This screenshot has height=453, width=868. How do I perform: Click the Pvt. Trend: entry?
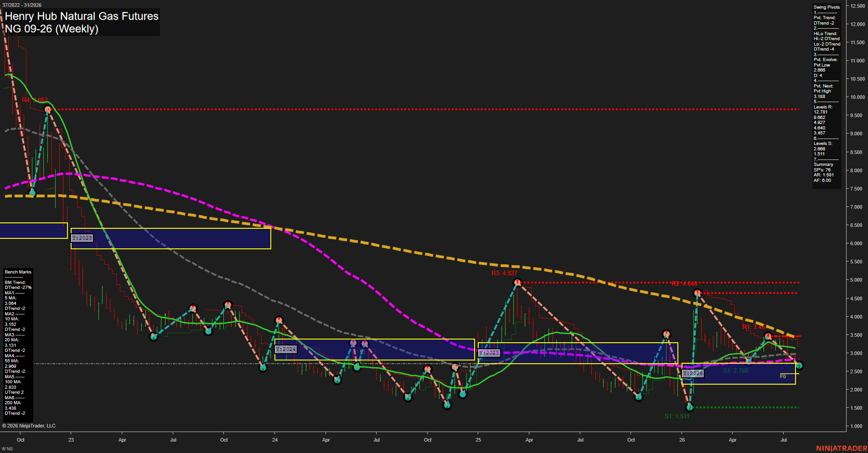coord(825,18)
